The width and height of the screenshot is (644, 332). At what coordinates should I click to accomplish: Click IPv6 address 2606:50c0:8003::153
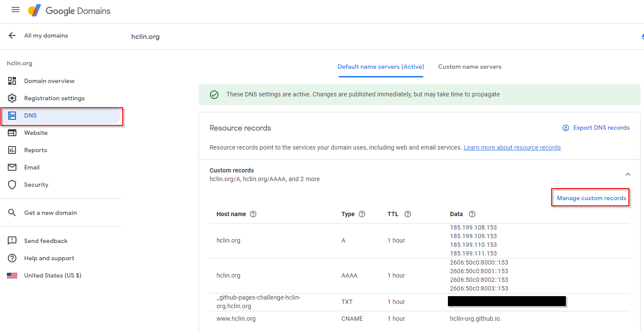pos(479,288)
